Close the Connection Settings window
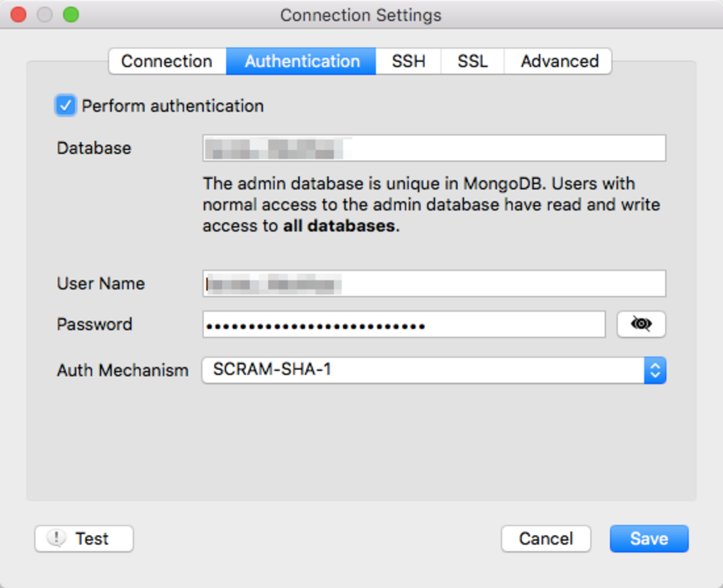 (x=18, y=14)
